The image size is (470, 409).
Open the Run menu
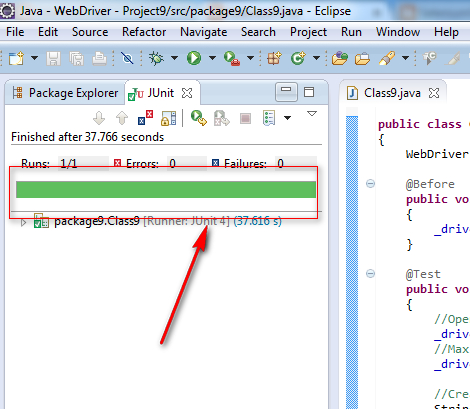click(351, 32)
